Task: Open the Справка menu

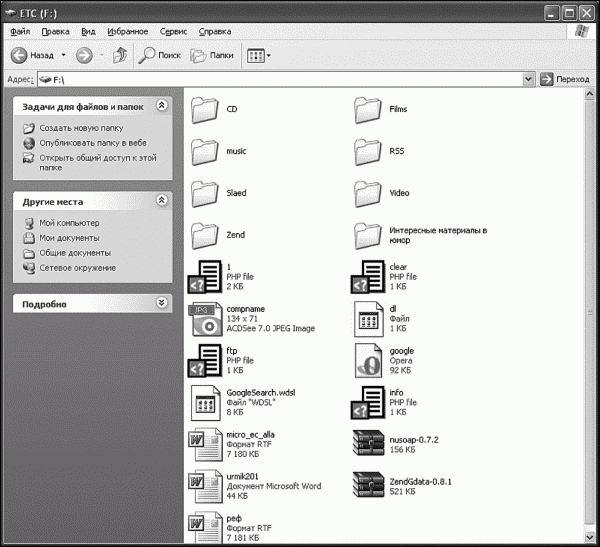Action: click(215, 32)
